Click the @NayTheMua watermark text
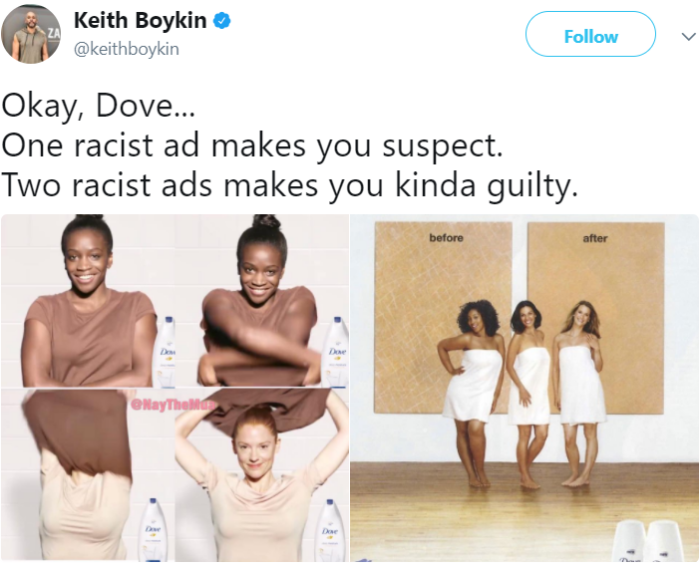This screenshot has width=700, height=566. (x=173, y=405)
